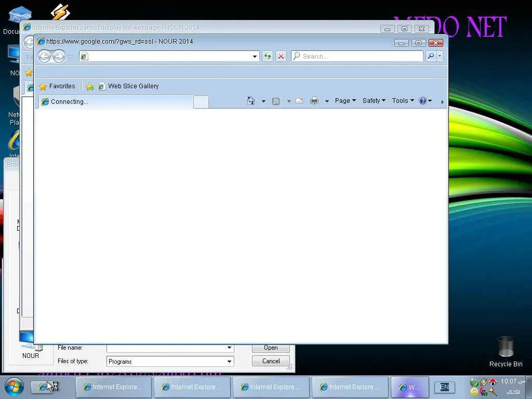Screen dimensions: 532x399
Task: Activate the highlighted W... taskbar button
Action: [x=410, y=387]
